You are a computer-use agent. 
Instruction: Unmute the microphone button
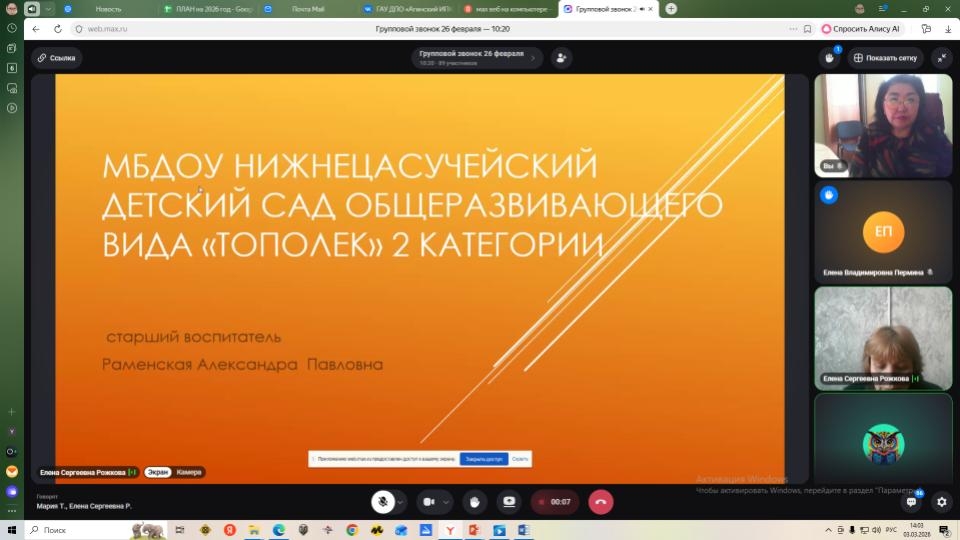[381, 502]
